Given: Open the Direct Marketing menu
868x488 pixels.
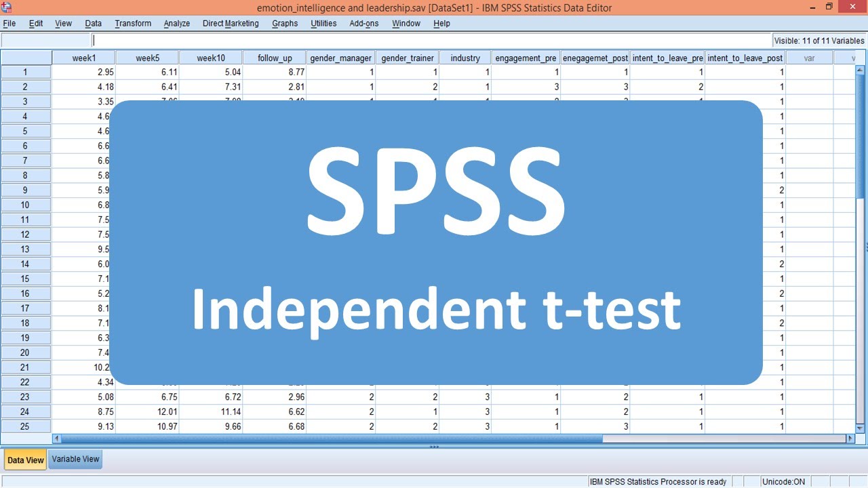Looking at the screenshot, I should click(x=231, y=23).
